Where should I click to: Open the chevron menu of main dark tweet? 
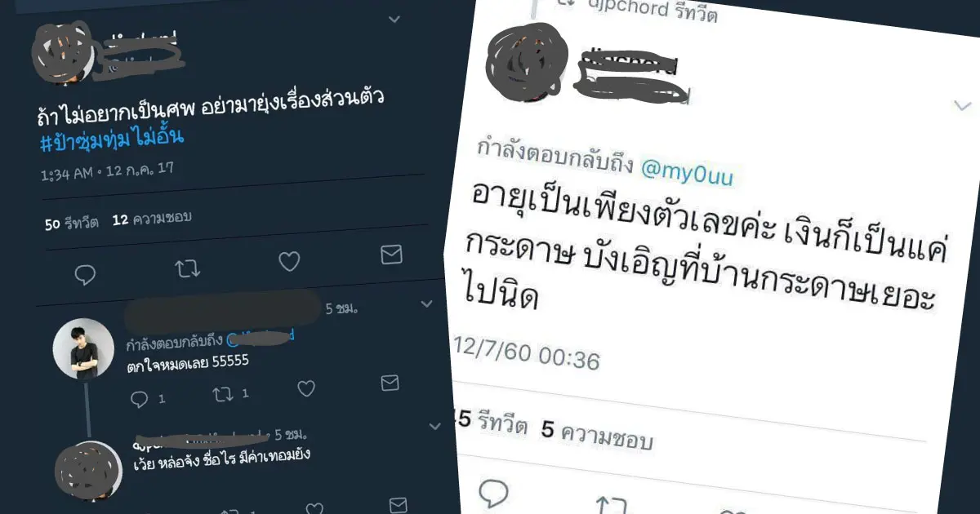click(394, 18)
